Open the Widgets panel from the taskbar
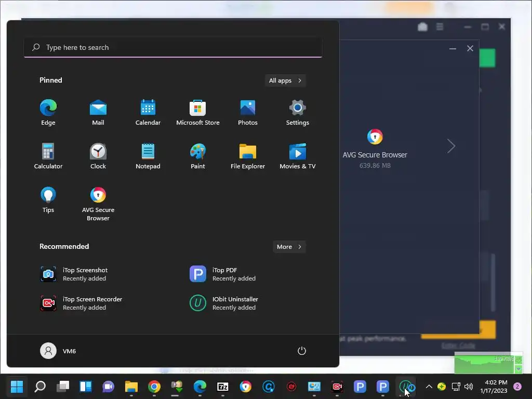Image resolution: width=532 pixels, height=399 pixels. pos(86,386)
